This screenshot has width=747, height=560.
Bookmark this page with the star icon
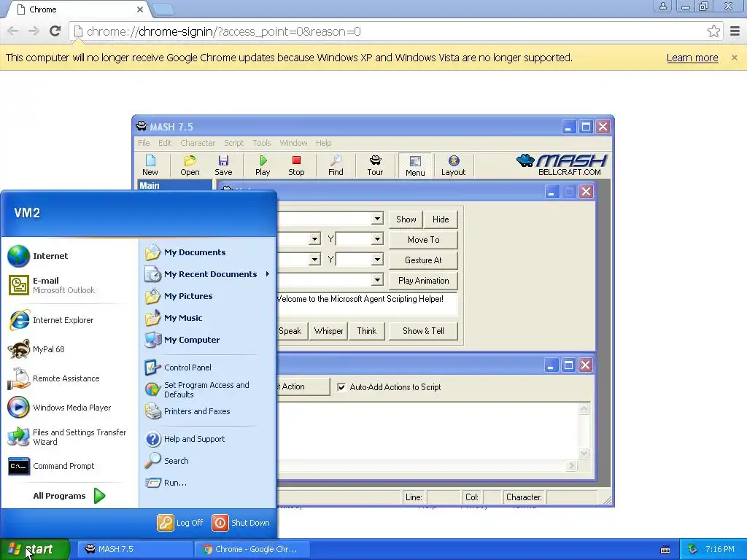point(713,31)
